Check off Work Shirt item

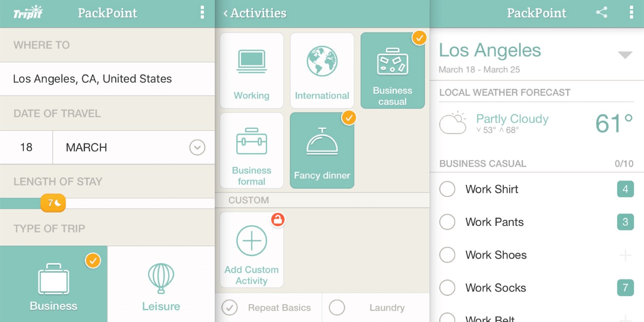pyautogui.click(x=447, y=189)
